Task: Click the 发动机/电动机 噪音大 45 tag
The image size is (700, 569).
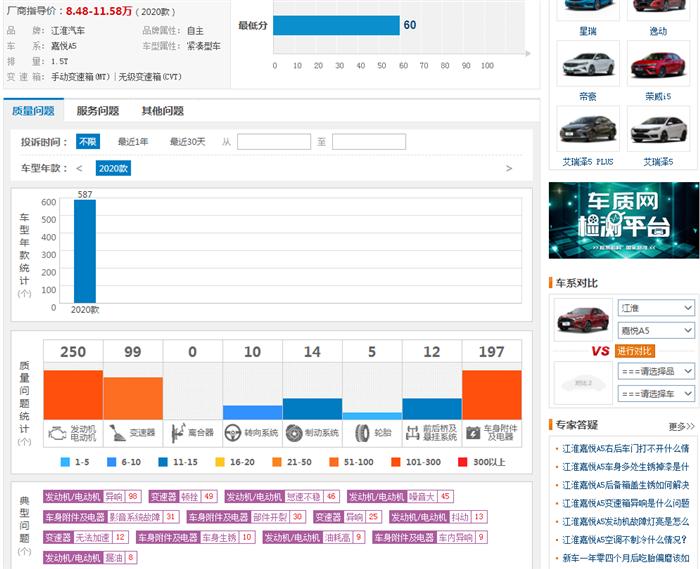Action: [400, 496]
